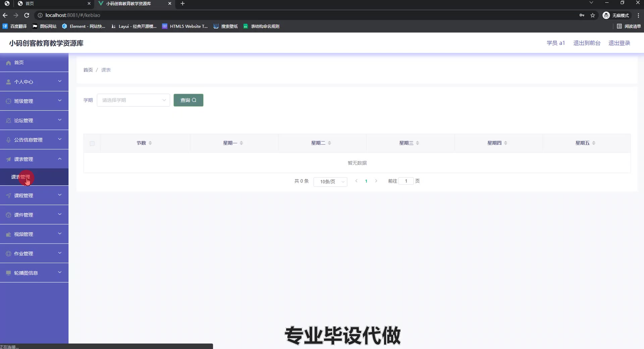Close the 小码创客教育教学资源库 browser tab
Viewport: 644px width, 349px height.
(170, 4)
